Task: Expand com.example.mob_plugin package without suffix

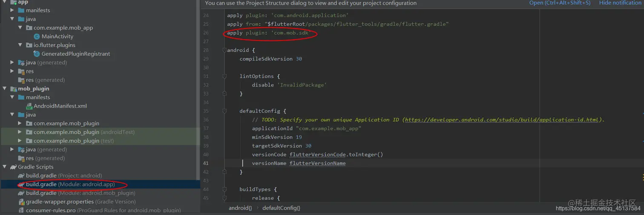Action: pos(20,124)
